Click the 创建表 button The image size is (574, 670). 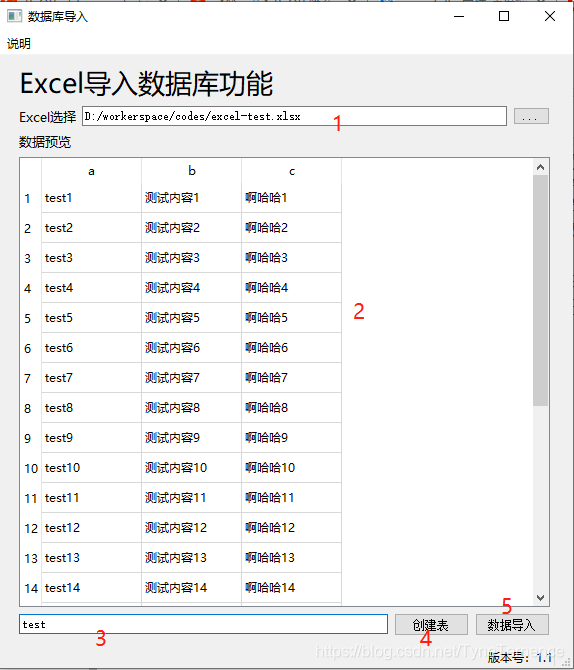point(431,625)
